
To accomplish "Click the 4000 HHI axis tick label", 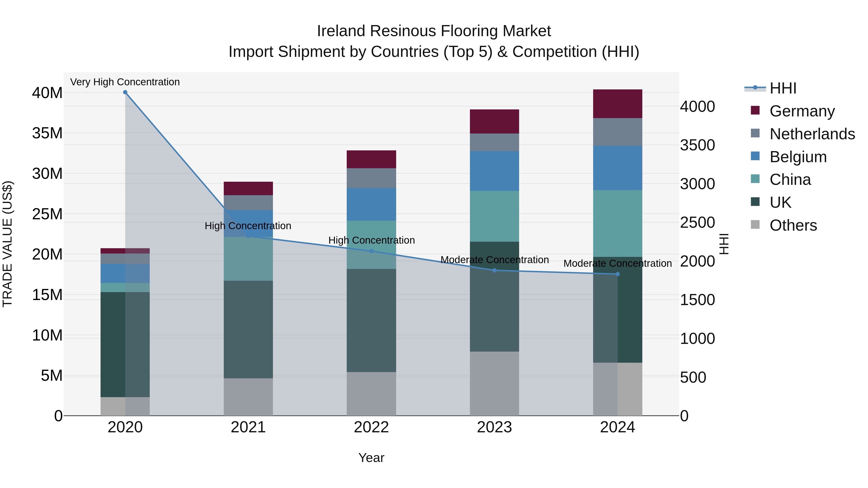I will (698, 107).
